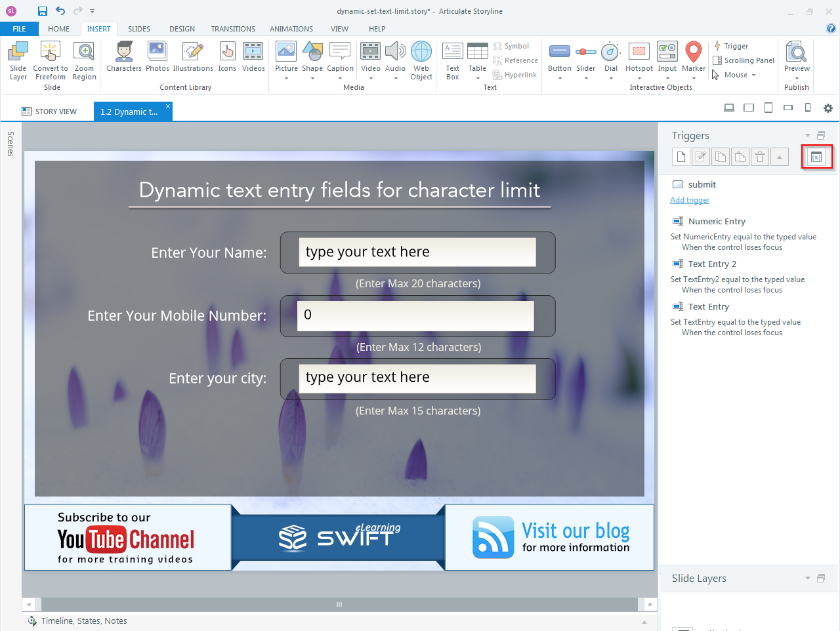This screenshot has width=840, height=631.
Task: Insert a Web Object
Action: click(421, 60)
